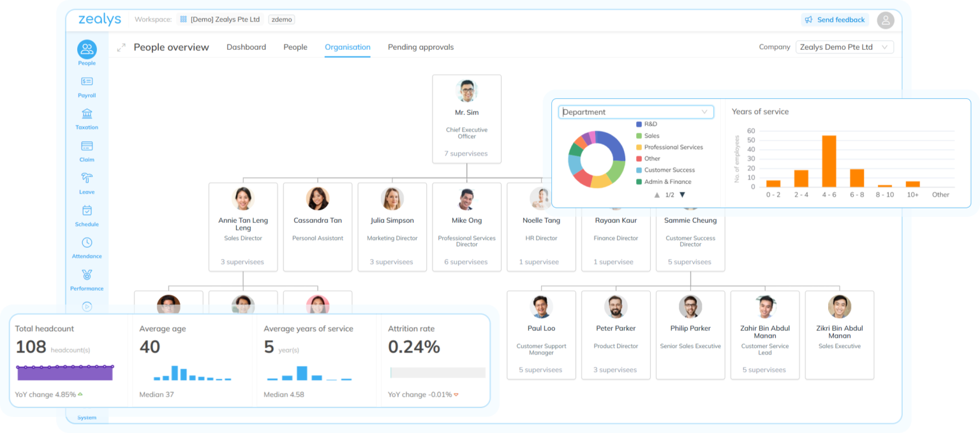Click the 6 - 8 years service bar
The width and height of the screenshot is (980, 433).
pyautogui.click(x=857, y=178)
